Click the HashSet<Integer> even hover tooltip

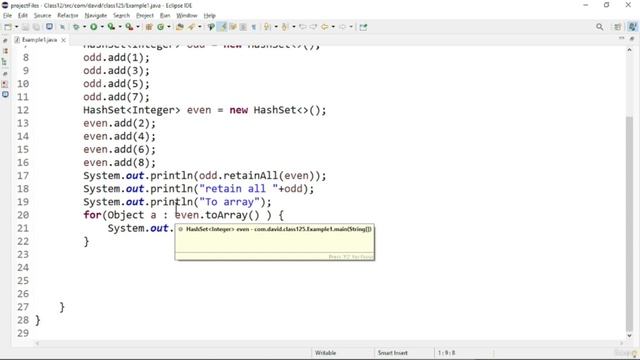point(275,242)
